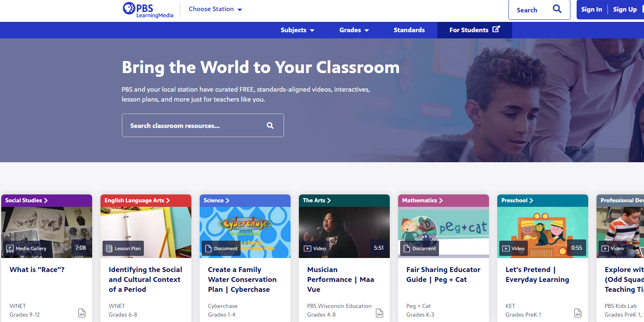Click the PBS LearningMedia logo
This screenshot has width=644, height=322.
tap(148, 10)
